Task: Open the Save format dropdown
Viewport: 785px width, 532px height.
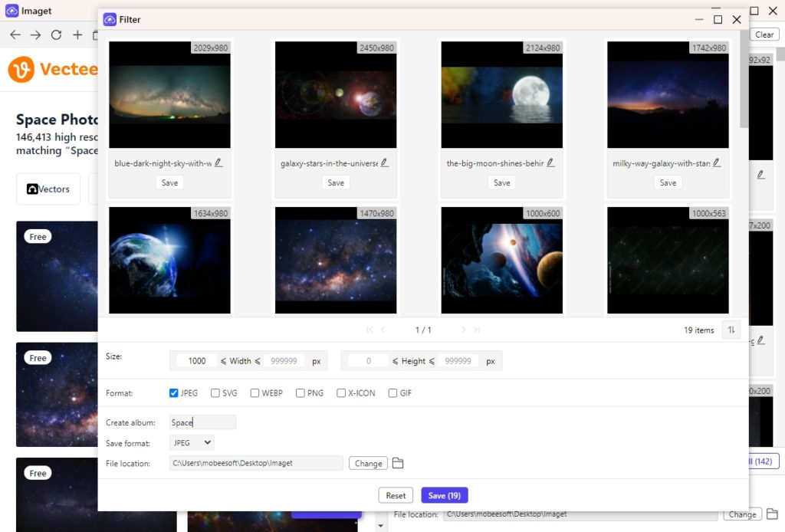Action: tap(191, 442)
